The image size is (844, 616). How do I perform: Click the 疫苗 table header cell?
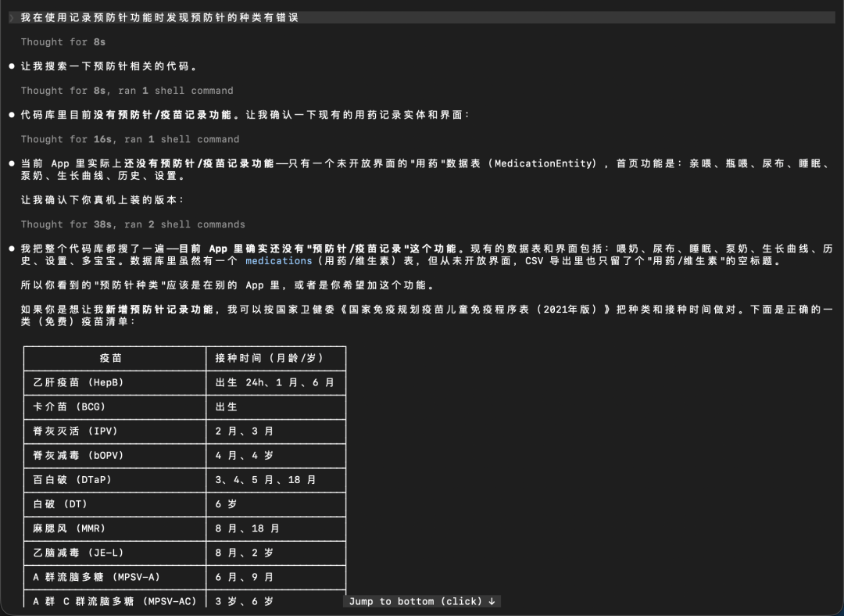point(115,358)
